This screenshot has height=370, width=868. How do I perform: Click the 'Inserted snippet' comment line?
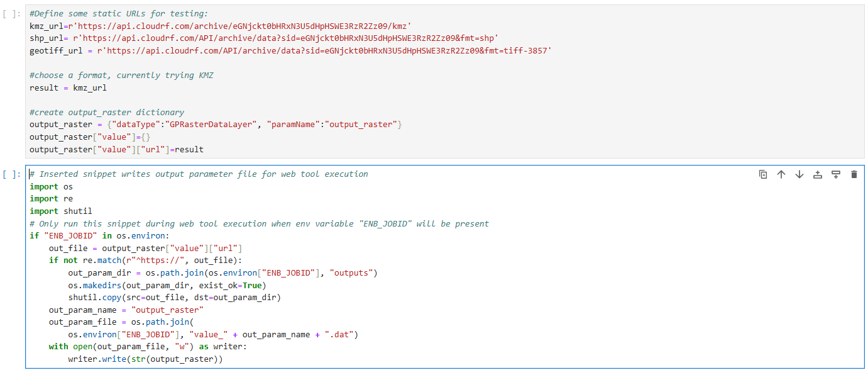[199, 174]
